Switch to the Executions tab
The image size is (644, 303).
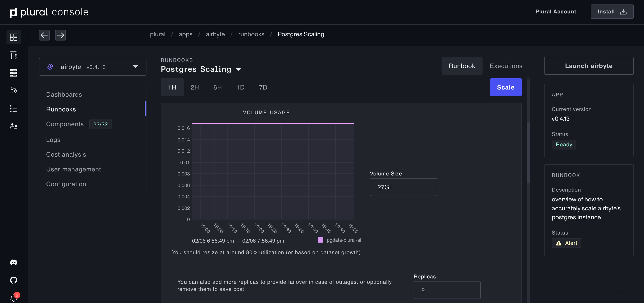pos(506,66)
